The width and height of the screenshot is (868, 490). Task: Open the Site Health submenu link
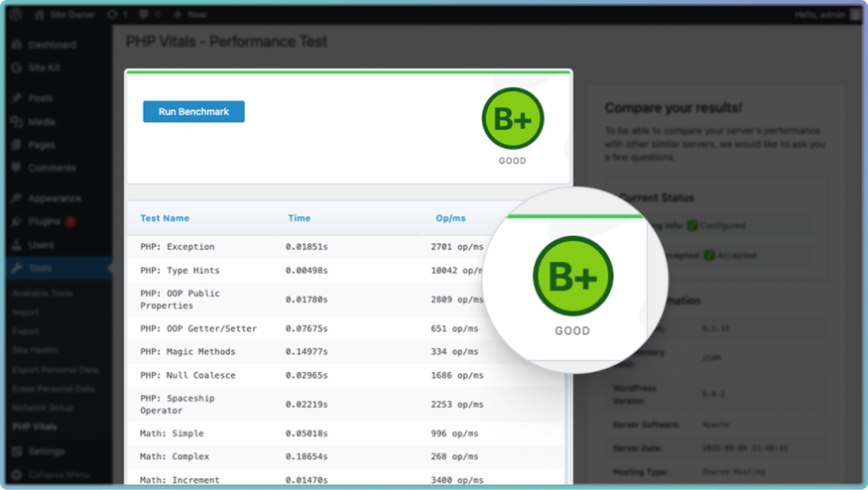[x=35, y=350]
